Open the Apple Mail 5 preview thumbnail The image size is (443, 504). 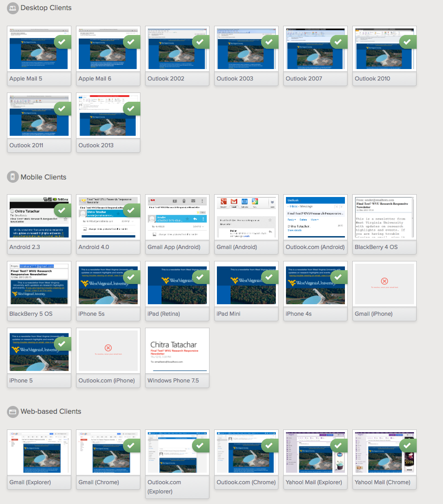(x=39, y=48)
